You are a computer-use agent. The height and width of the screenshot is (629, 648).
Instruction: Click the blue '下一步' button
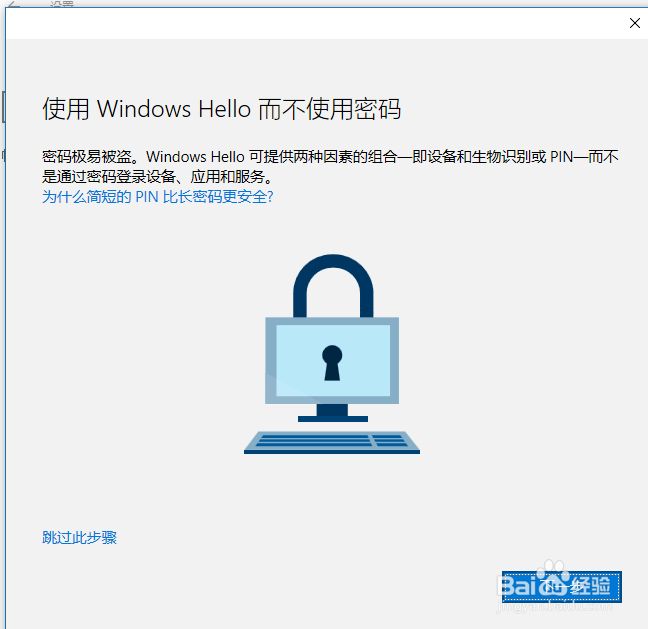click(562, 587)
